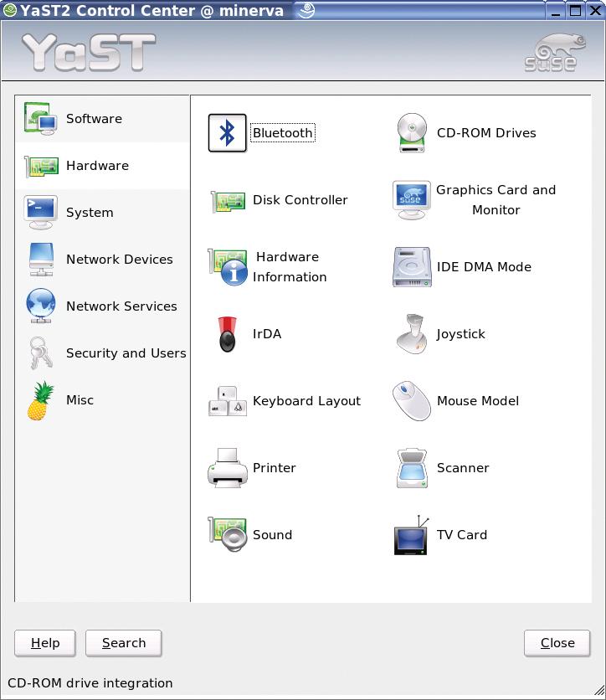Click the Close button at the bottom

coord(557,643)
